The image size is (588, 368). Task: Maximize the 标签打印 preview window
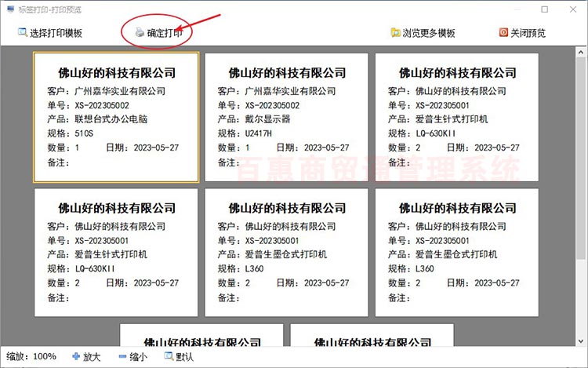pos(545,9)
